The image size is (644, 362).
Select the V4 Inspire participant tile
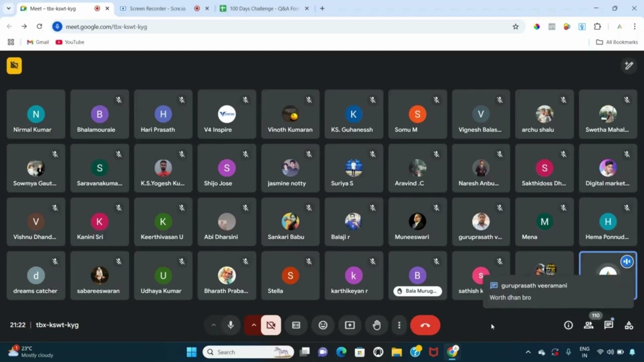(x=227, y=114)
